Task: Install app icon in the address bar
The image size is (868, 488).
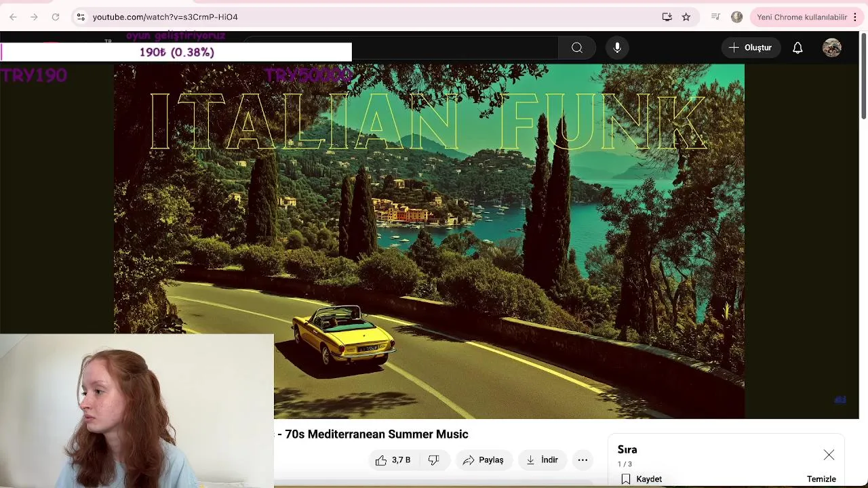Action: pyautogui.click(x=667, y=17)
